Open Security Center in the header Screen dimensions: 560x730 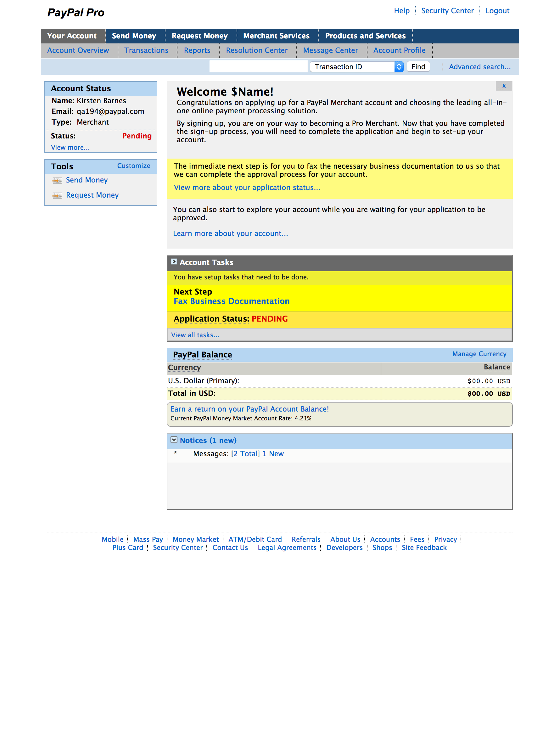pos(447,11)
